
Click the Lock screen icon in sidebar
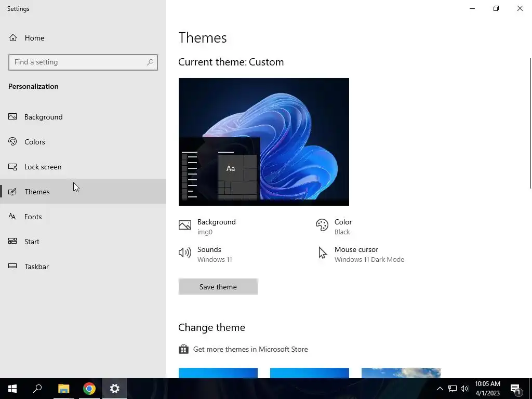[x=12, y=167]
